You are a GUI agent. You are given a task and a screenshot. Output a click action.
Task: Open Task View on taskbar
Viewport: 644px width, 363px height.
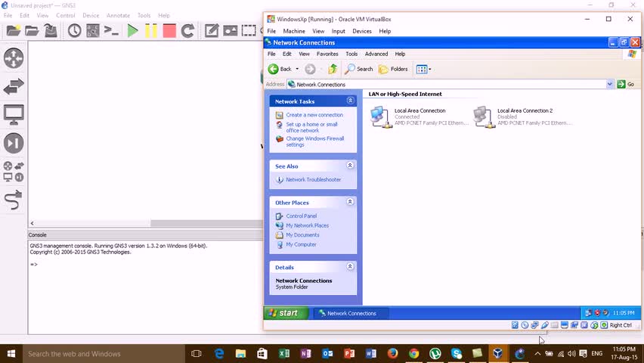197,353
